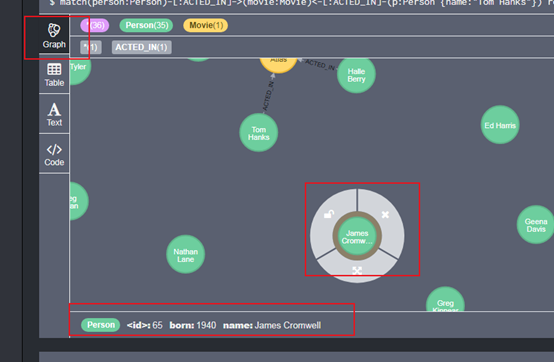Expand James Cromwell node relationships
The height and width of the screenshot is (362, 554).
pos(357,271)
